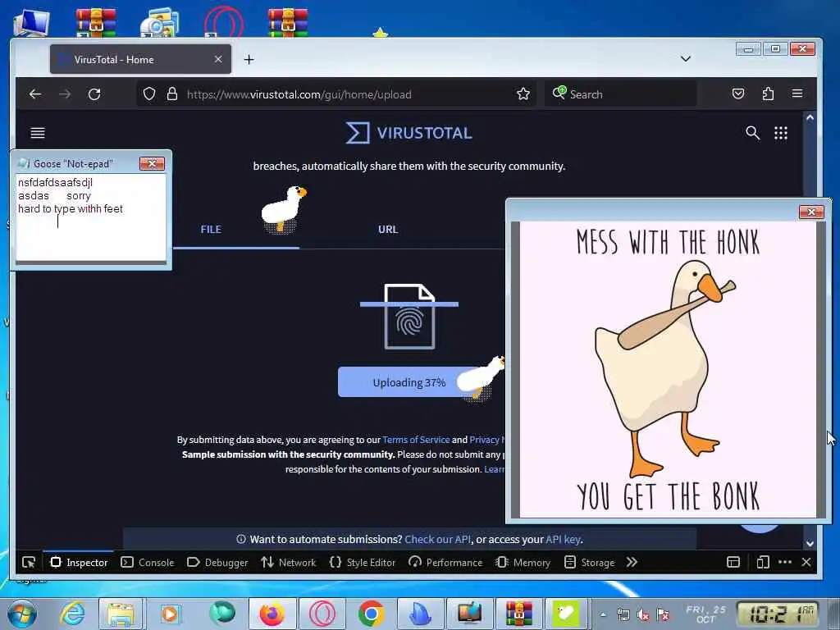Open the Console devtools tab
Image resolution: width=840 pixels, height=630 pixels.
click(148, 563)
